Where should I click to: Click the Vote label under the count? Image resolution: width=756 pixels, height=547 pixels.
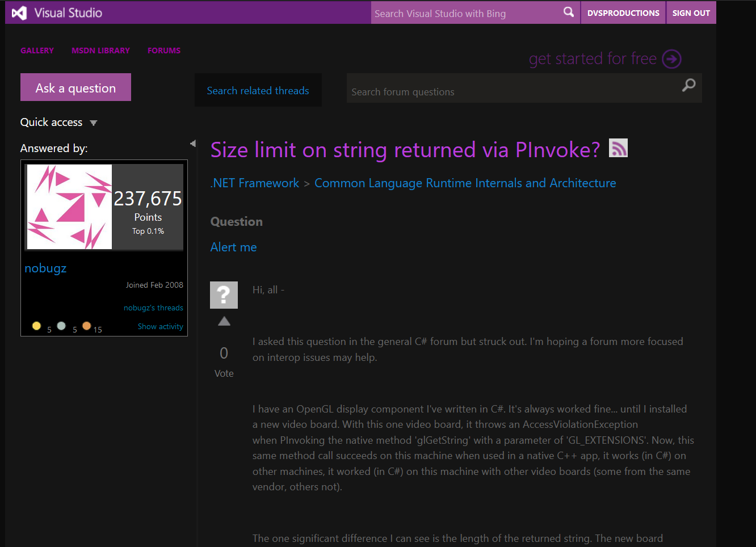coord(224,373)
